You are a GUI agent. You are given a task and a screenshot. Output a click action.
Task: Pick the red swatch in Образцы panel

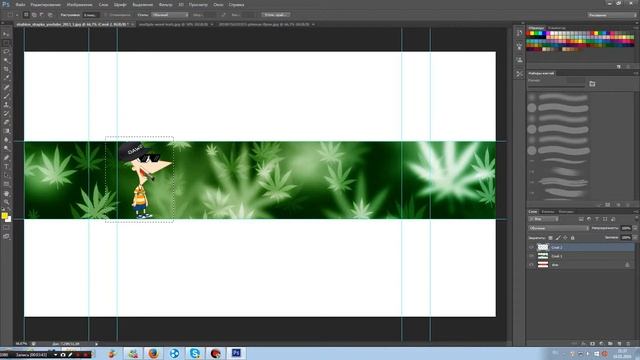(x=528, y=33)
